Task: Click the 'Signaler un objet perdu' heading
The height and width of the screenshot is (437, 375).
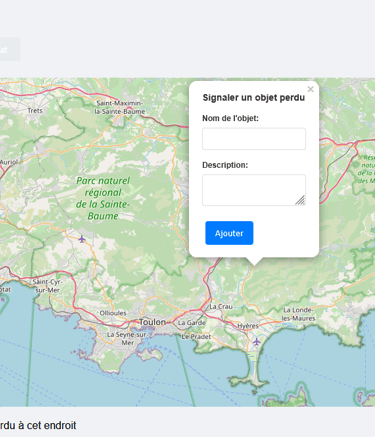Action: tap(254, 98)
